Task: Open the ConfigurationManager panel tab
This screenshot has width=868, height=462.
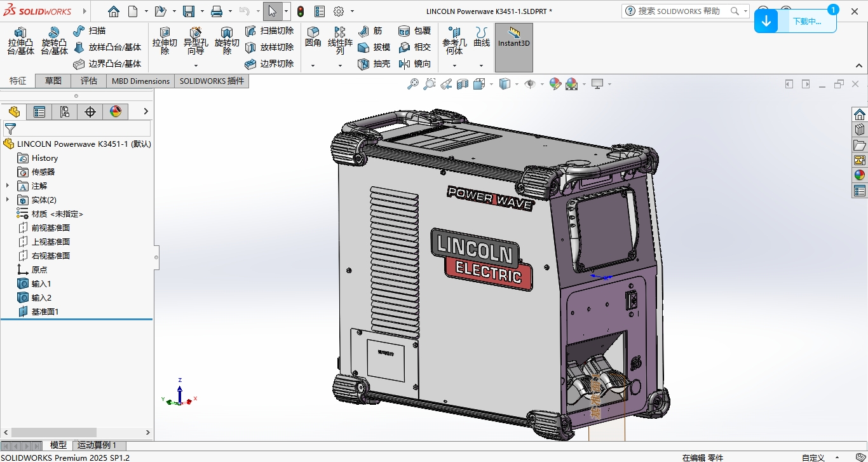Action: point(65,112)
